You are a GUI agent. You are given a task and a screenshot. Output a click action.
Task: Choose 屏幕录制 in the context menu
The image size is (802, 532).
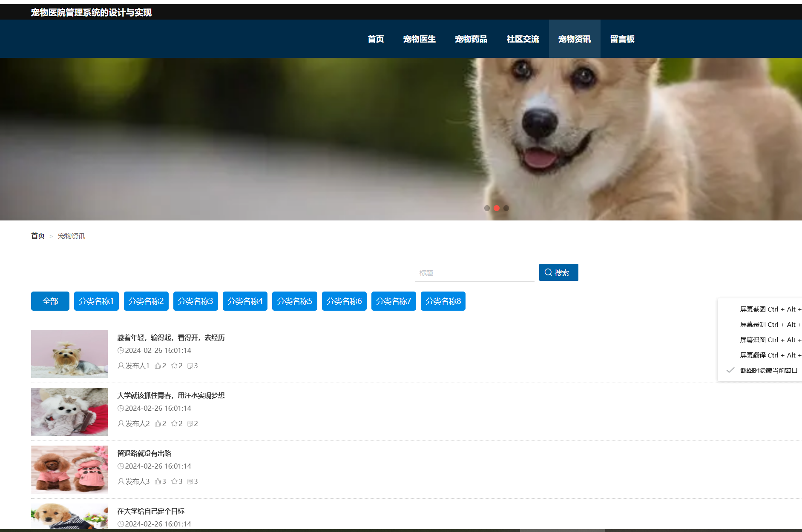pos(760,324)
